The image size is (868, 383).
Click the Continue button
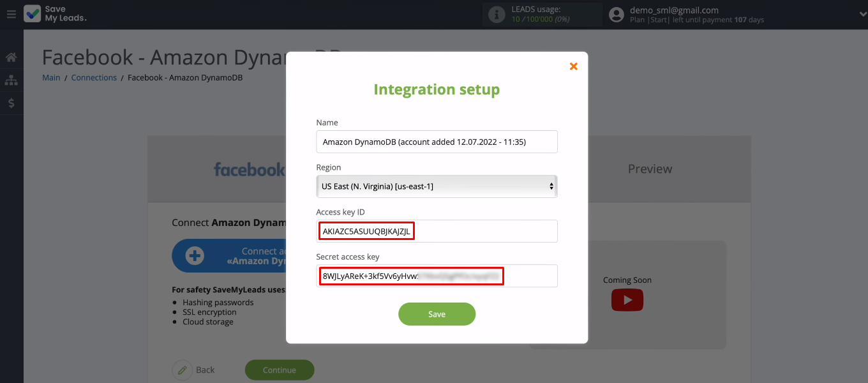point(280,370)
